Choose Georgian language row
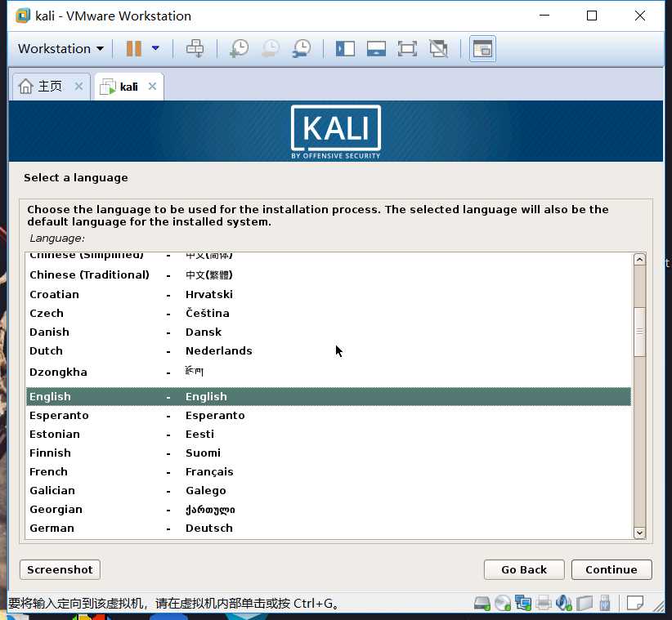 (329, 510)
